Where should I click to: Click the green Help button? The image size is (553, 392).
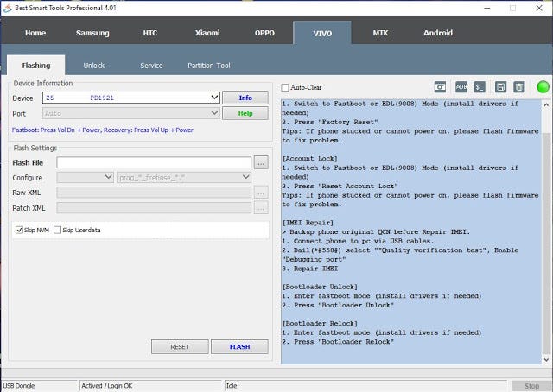point(245,113)
